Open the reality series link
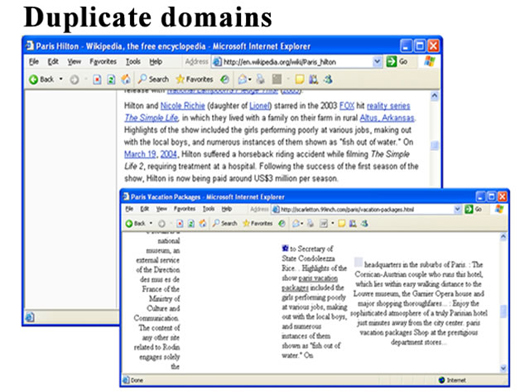Image resolution: width=520 pixels, height=392 pixels. [388, 106]
